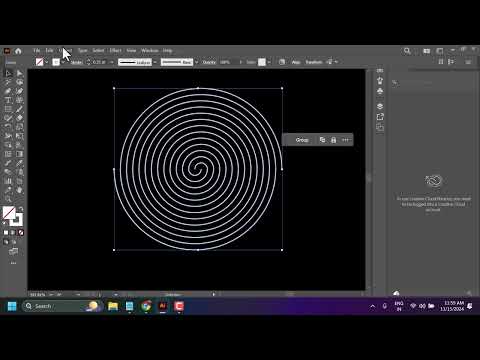
Task: Select the Pen tool
Action: click(x=8, y=91)
